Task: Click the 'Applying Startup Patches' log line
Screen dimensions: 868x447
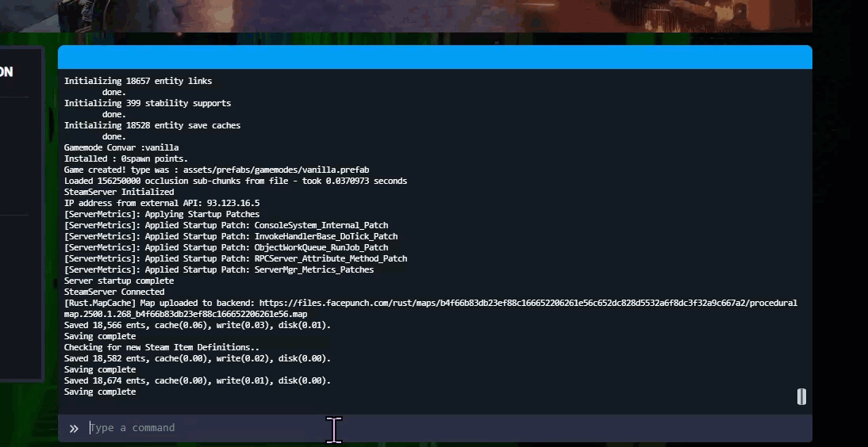Action: [x=162, y=214]
